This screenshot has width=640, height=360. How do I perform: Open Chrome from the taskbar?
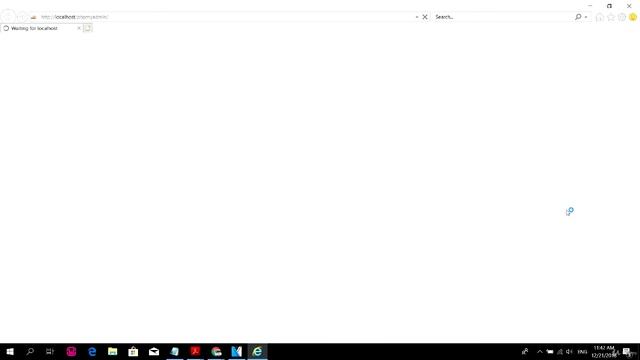click(216, 351)
